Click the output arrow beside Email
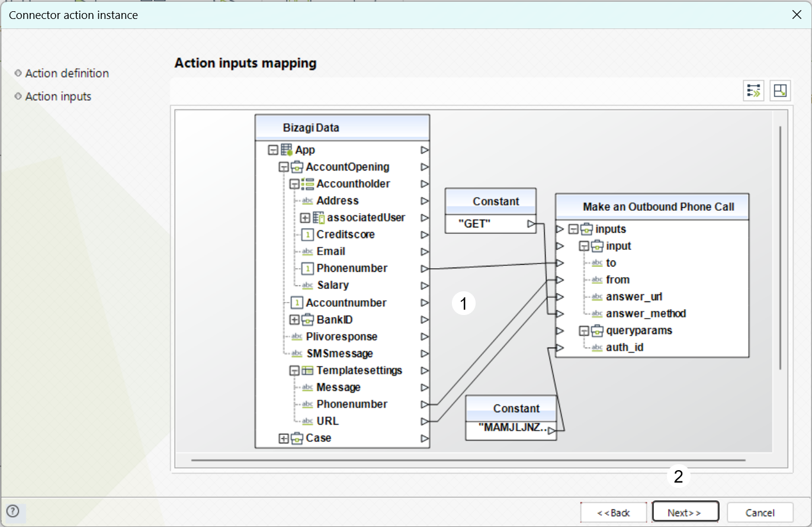The height and width of the screenshot is (527, 812). pos(424,252)
